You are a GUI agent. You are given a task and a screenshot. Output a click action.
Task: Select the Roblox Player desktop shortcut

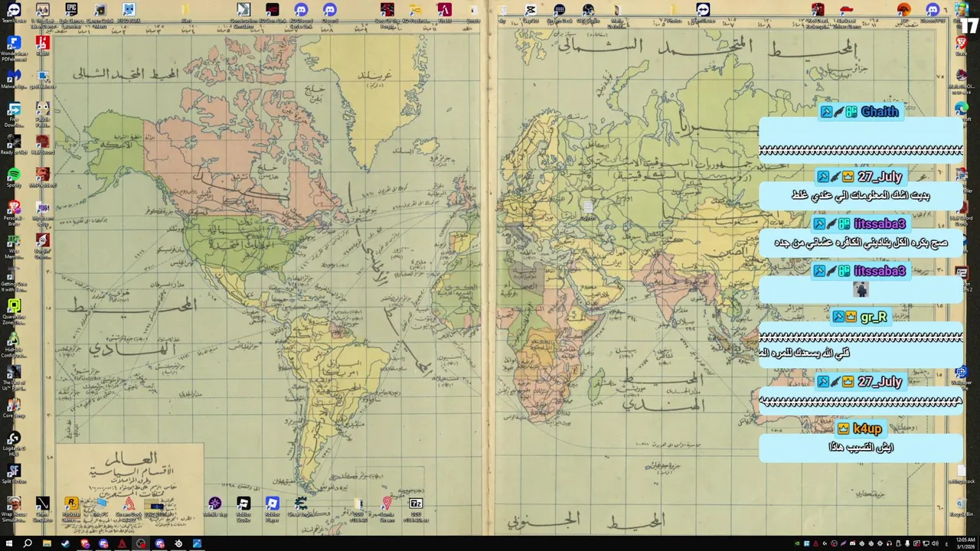pyautogui.click(x=272, y=507)
